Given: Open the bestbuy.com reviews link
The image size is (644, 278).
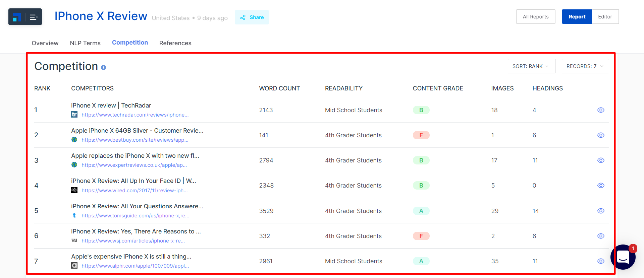Looking at the screenshot, I should pyautogui.click(x=135, y=140).
